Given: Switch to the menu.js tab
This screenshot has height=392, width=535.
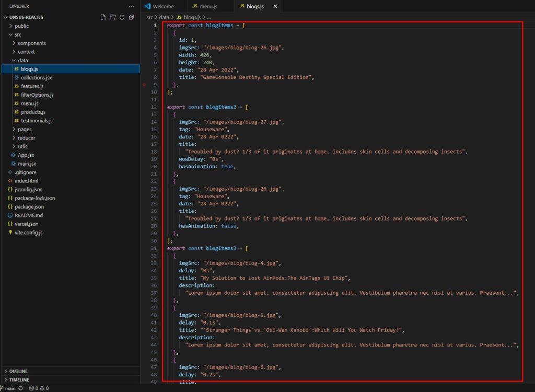Looking at the screenshot, I should [x=205, y=6].
